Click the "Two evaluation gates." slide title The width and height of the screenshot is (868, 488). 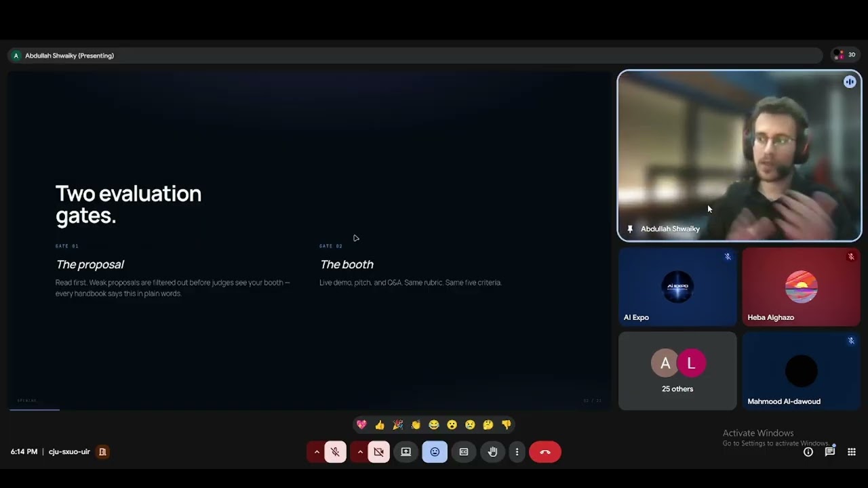point(128,204)
